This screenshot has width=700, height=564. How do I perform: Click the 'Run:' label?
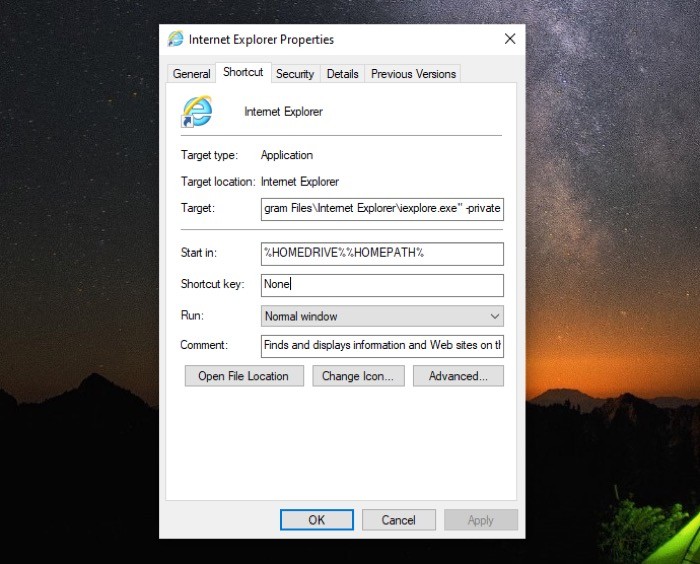click(192, 315)
